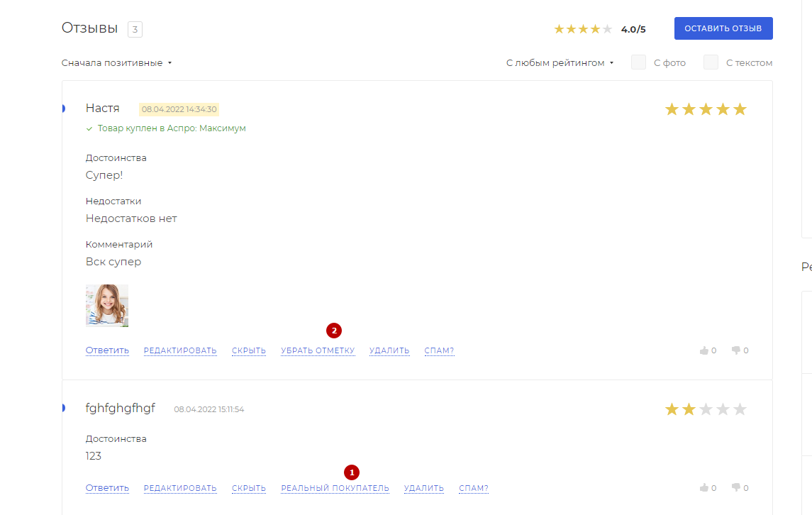
Task: Dislike the fghfghgfhgf review with thumbs-down
Action: [736, 488]
